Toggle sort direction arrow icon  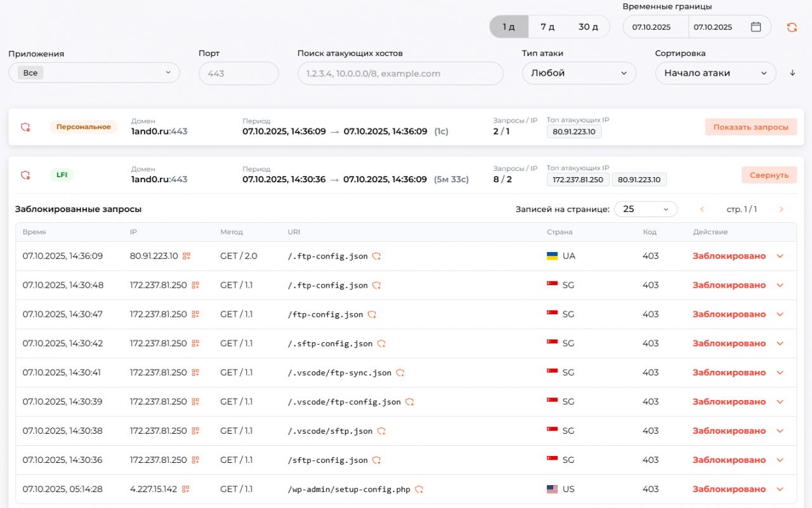(x=792, y=73)
